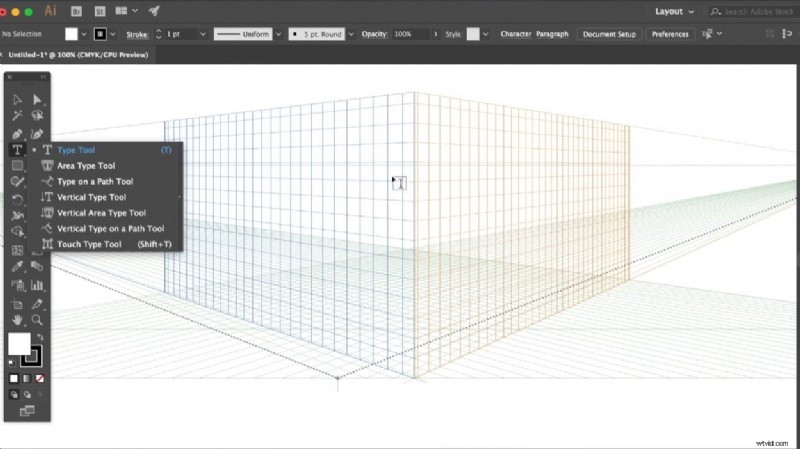800x449 pixels.
Task: Select the Mesh tool
Action: [17, 250]
